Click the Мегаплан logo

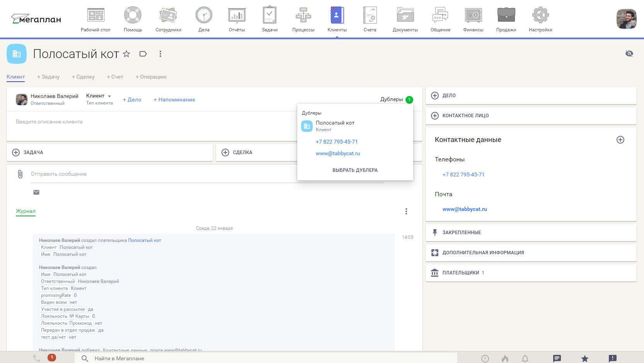click(36, 19)
